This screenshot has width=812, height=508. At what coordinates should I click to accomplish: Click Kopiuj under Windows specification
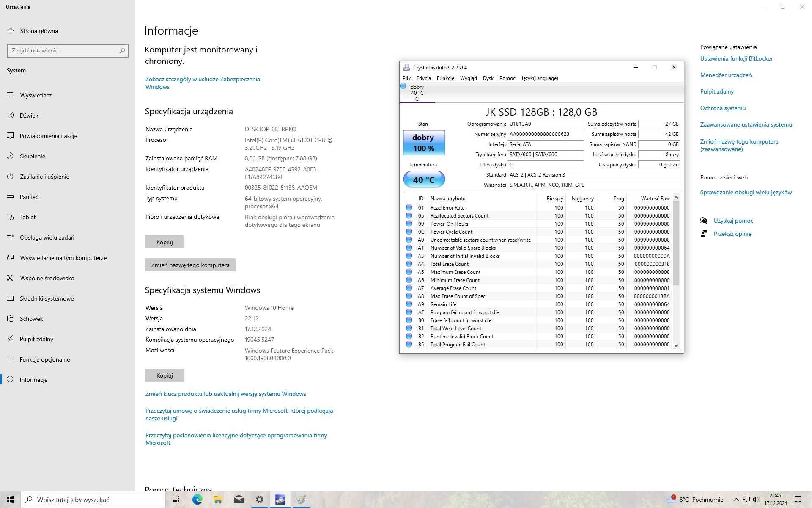click(165, 375)
